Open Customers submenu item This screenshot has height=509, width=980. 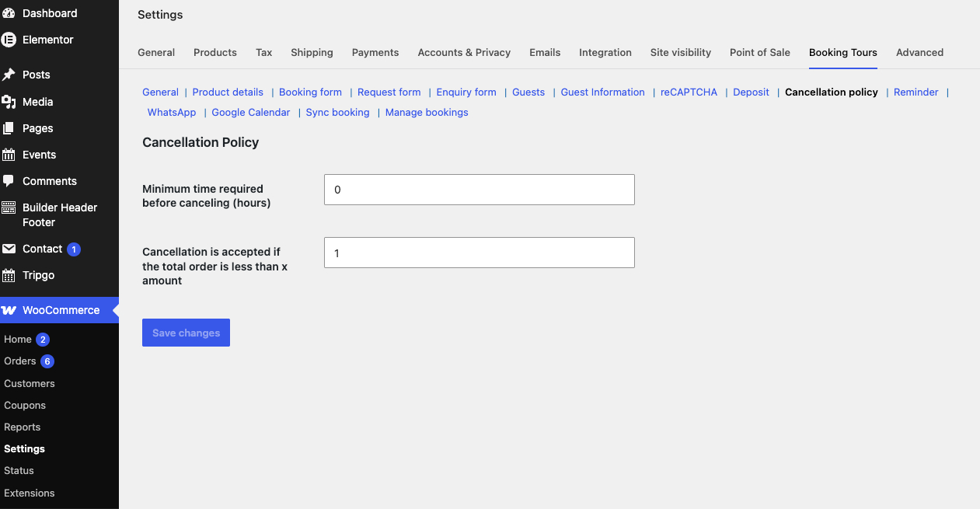pyautogui.click(x=30, y=383)
